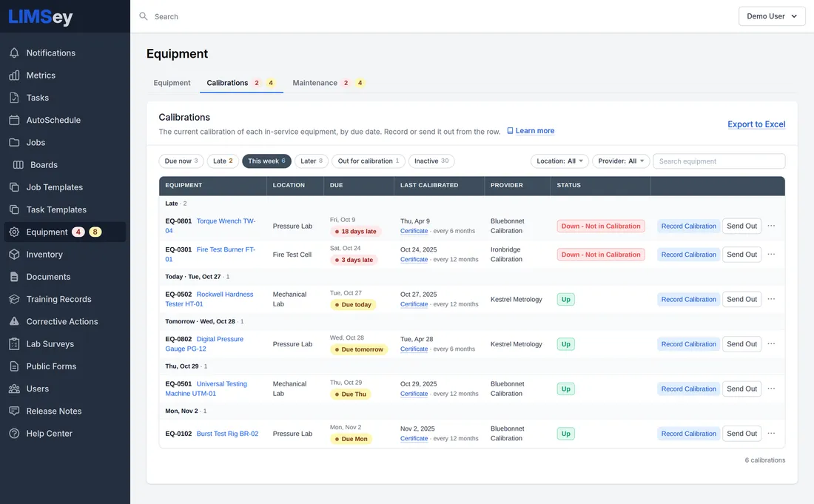Focus the Search equipment field
Screen dimensions: 814x504
click(719, 161)
